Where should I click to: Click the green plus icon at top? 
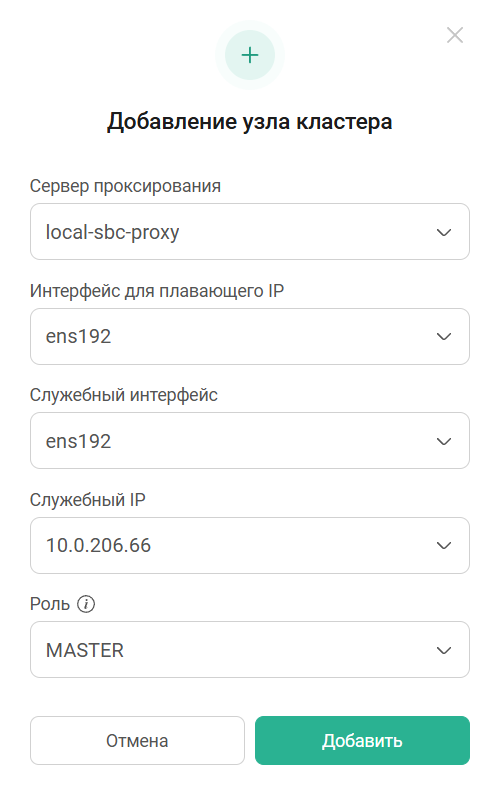[249, 55]
